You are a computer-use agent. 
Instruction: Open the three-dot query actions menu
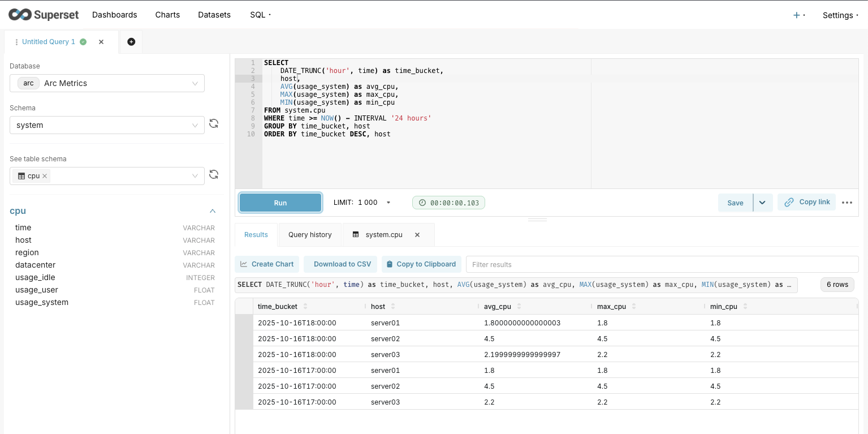click(847, 203)
